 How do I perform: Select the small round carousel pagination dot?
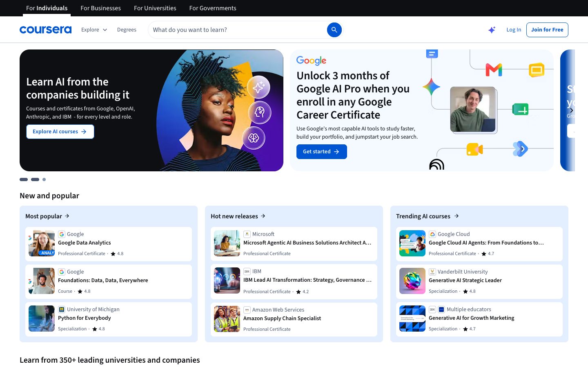point(44,180)
